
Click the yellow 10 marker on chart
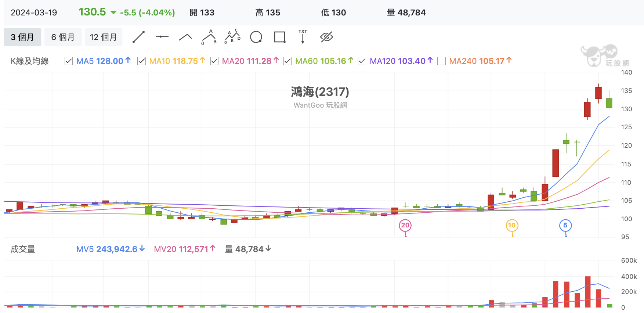click(512, 225)
